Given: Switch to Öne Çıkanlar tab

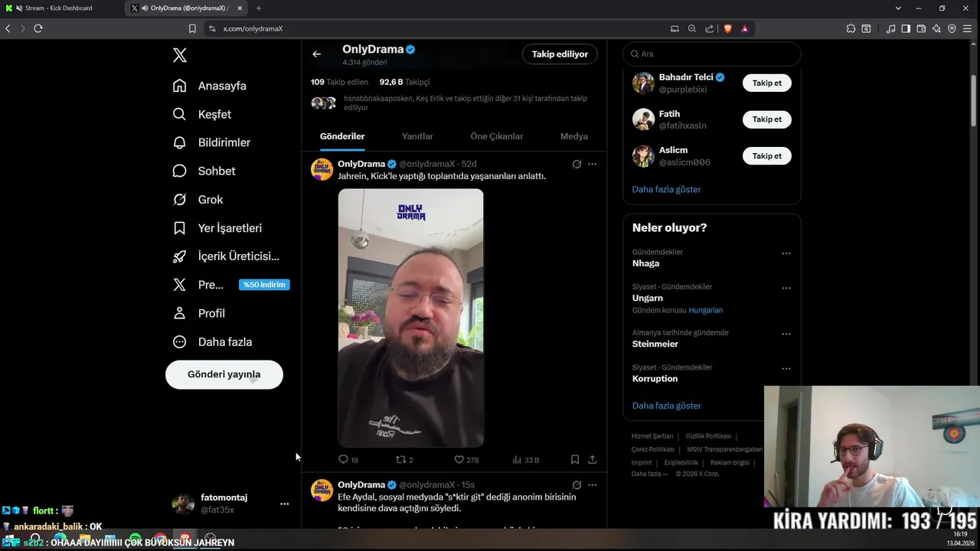Looking at the screenshot, I should point(497,136).
